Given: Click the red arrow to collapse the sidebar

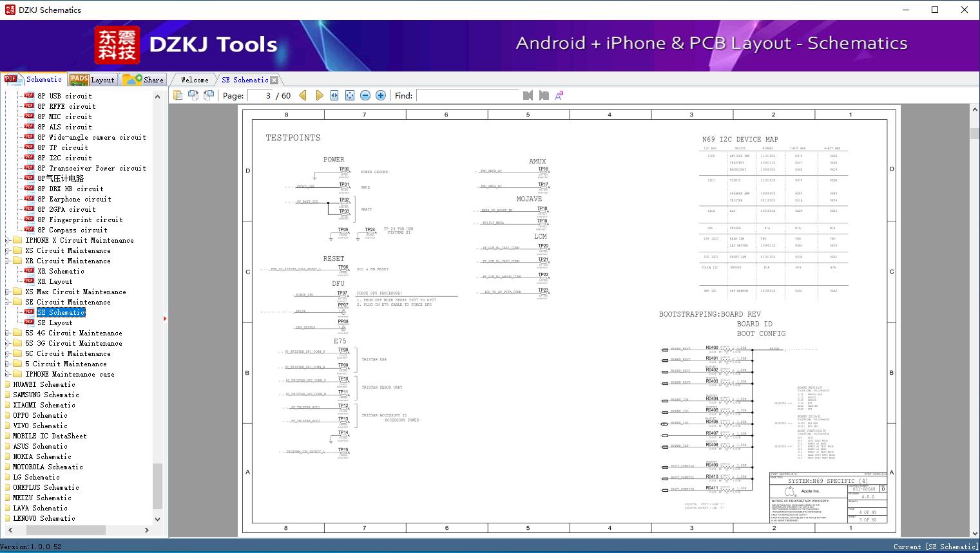Looking at the screenshot, I should (165, 318).
